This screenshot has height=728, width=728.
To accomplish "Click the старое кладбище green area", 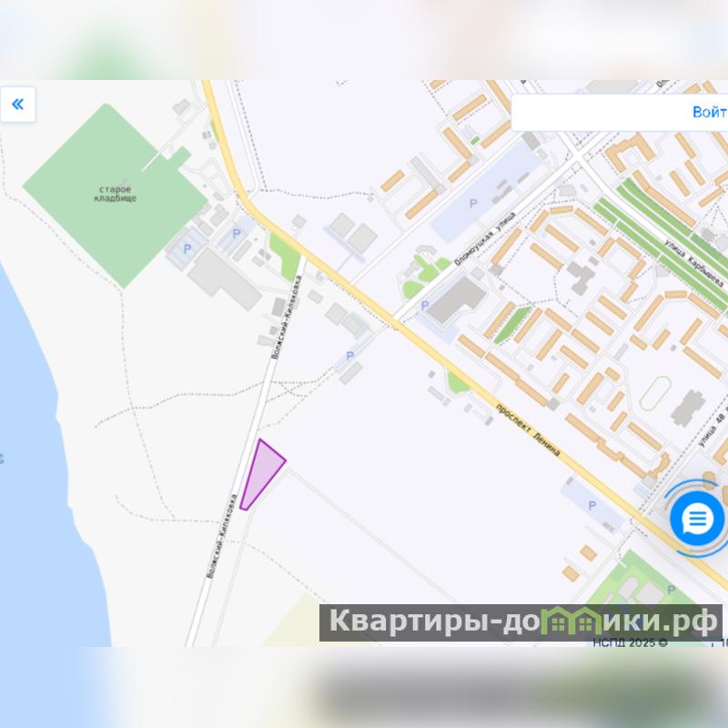I will tap(116, 194).
